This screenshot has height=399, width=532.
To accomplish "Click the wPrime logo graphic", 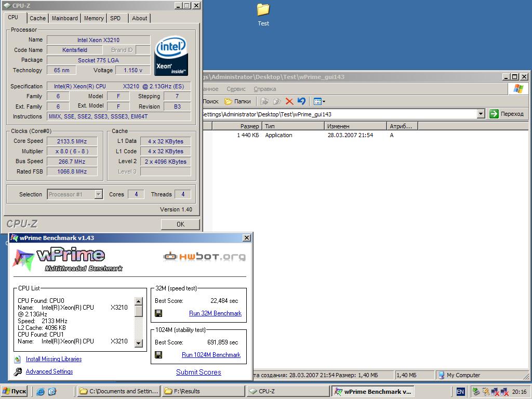I will [67, 260].
